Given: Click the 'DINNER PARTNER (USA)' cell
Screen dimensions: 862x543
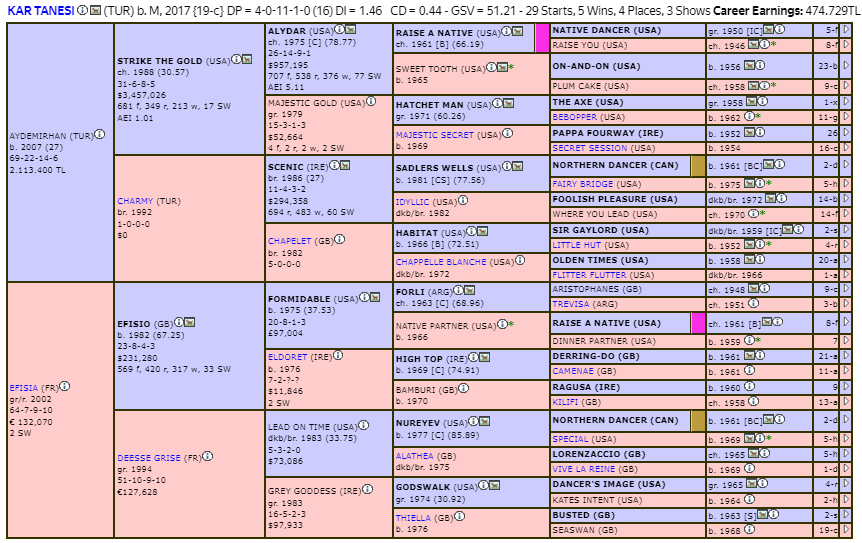Looking at the screenshot, I should point(627,341).
